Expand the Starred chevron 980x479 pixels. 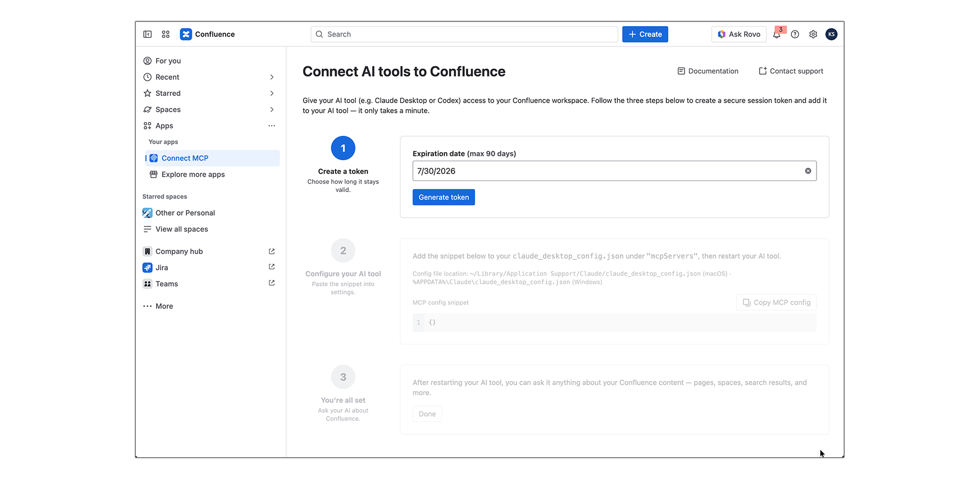[x=272, y=93]
